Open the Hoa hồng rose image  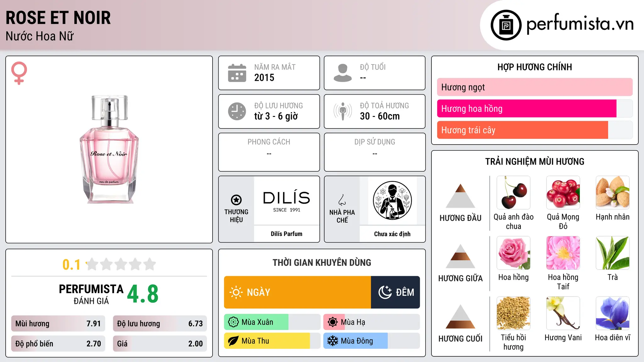514,253
